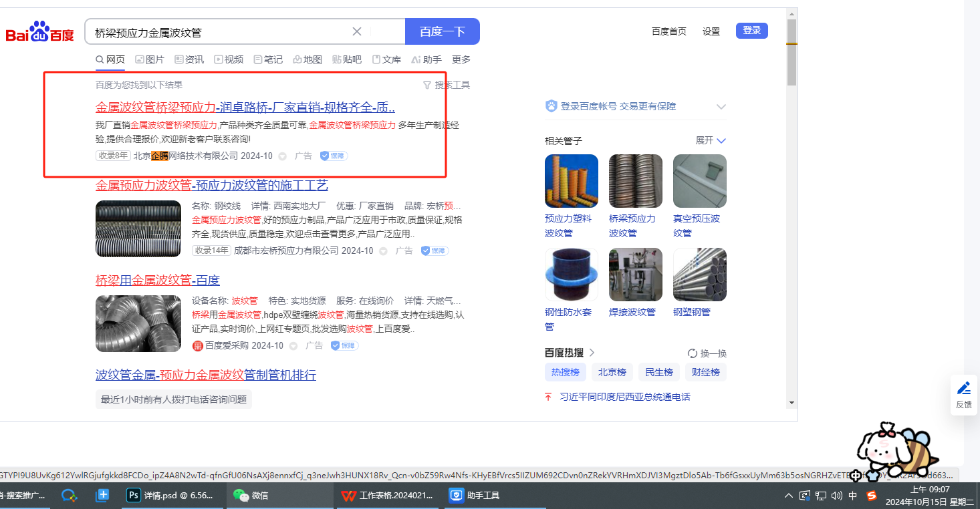Expand the 登录百度帐号 banner chevron
The width and height of the screenshot is (980, 509).
(721, 107)
